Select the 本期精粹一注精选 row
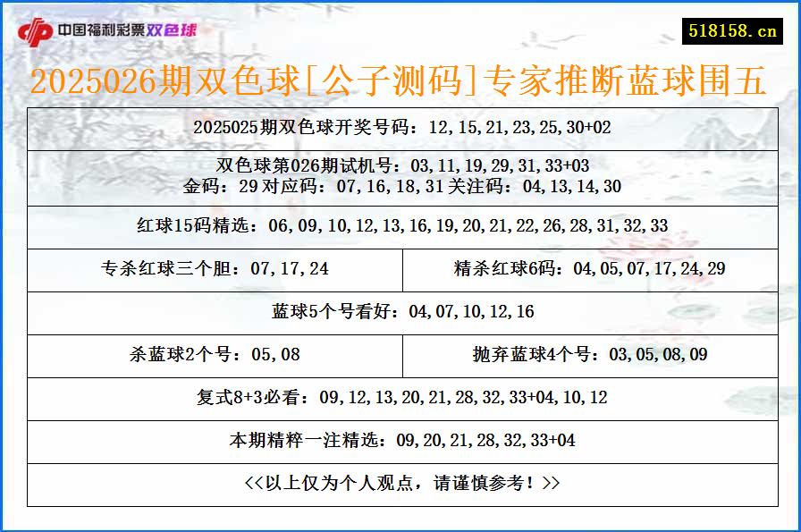 coord(400,438)
